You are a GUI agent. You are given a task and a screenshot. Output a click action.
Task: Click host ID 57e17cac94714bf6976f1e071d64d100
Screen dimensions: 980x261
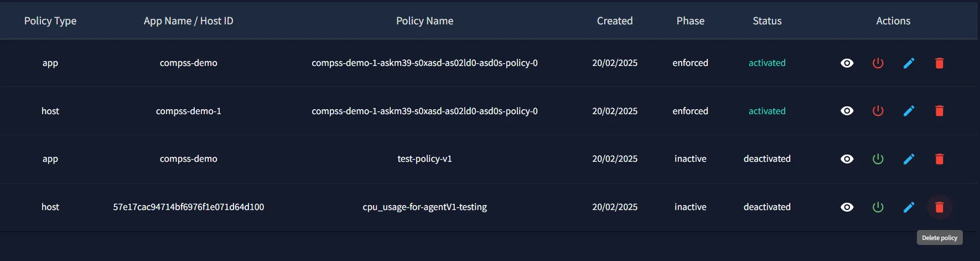pyautogui.click(x=189, y=207)
